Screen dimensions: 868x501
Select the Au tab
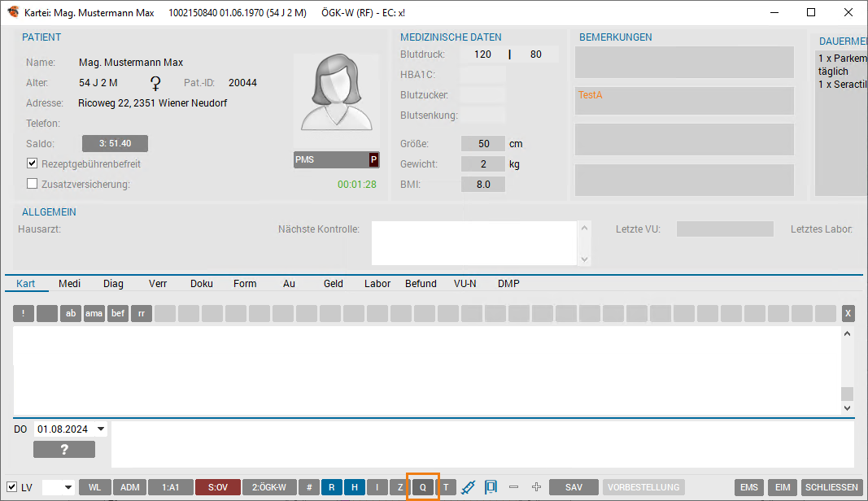(289, 283)
